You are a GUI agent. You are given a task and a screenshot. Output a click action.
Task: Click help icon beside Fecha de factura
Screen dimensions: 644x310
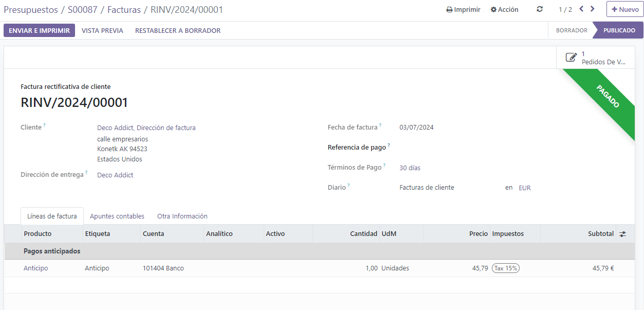coord(380,125)
